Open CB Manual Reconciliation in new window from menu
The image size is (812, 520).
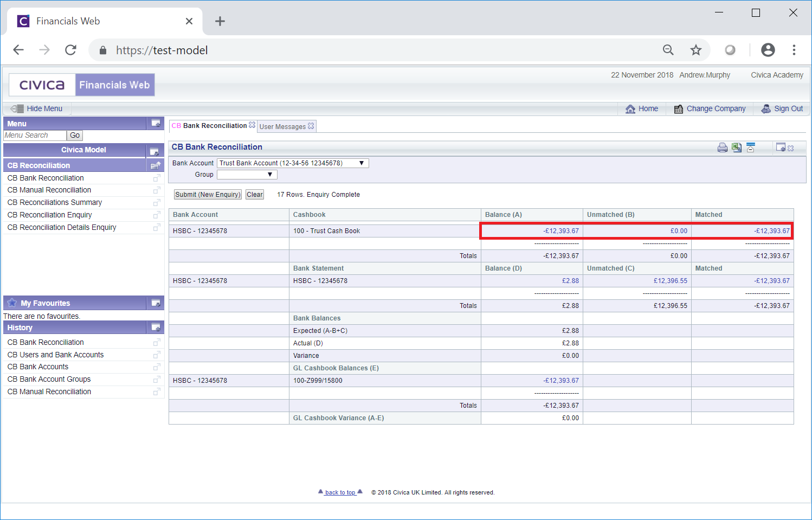(157, 190)
